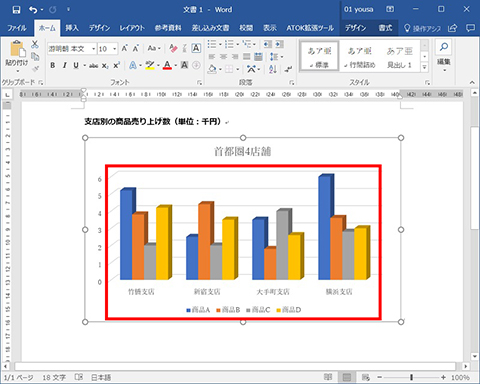The height and width of the screenshot is (384, 480).
Task: Click the Clear formatting eraser icon
Action: tap(173, 49)
